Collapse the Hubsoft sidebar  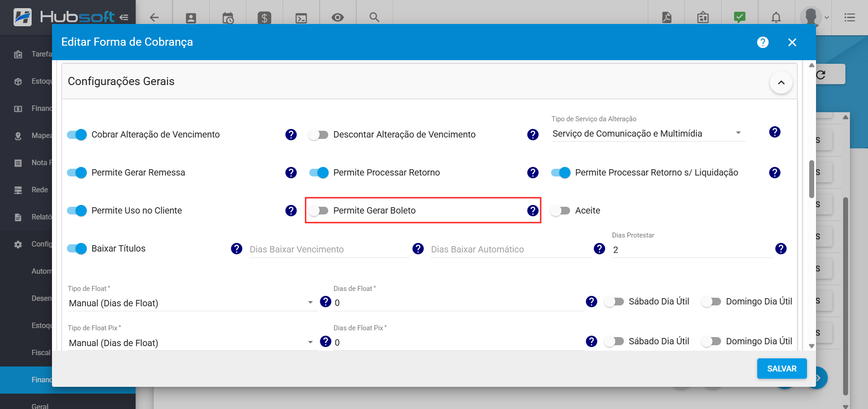(124, 18)
